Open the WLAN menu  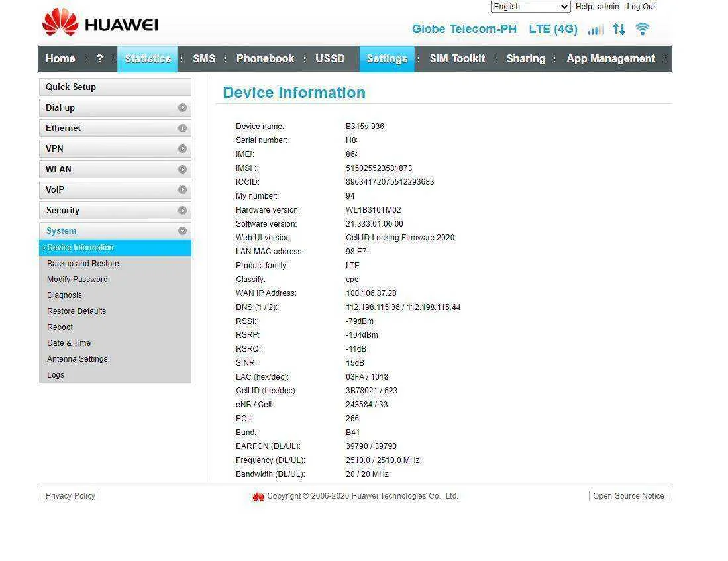click(115, 169)
